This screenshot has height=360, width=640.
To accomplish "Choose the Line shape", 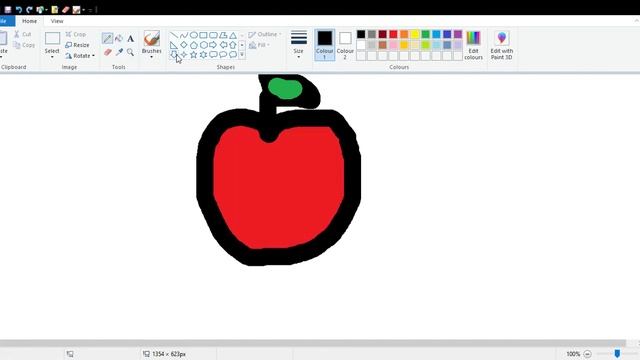I will (x=174, y=35).
